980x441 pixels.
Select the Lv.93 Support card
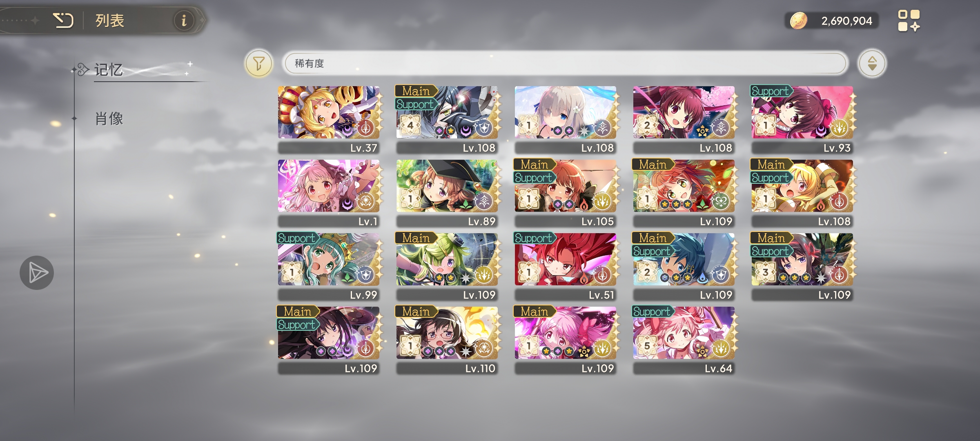[x=803, y=119]
